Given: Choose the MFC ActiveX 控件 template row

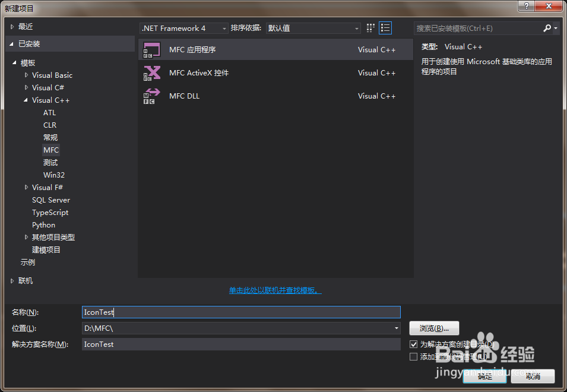Looking at the screenshot, I should (x=275, y=73).
